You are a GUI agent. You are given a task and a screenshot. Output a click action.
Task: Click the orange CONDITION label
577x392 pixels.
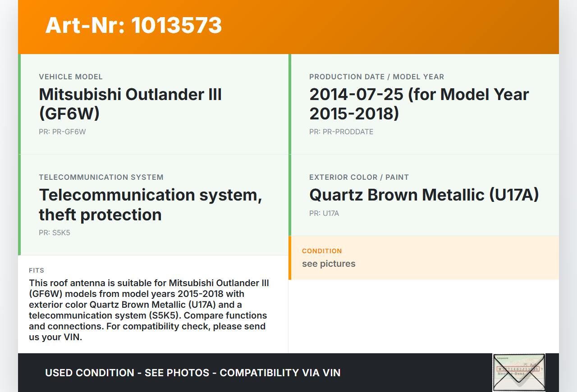pyautogui.click(x=322, y=251)
